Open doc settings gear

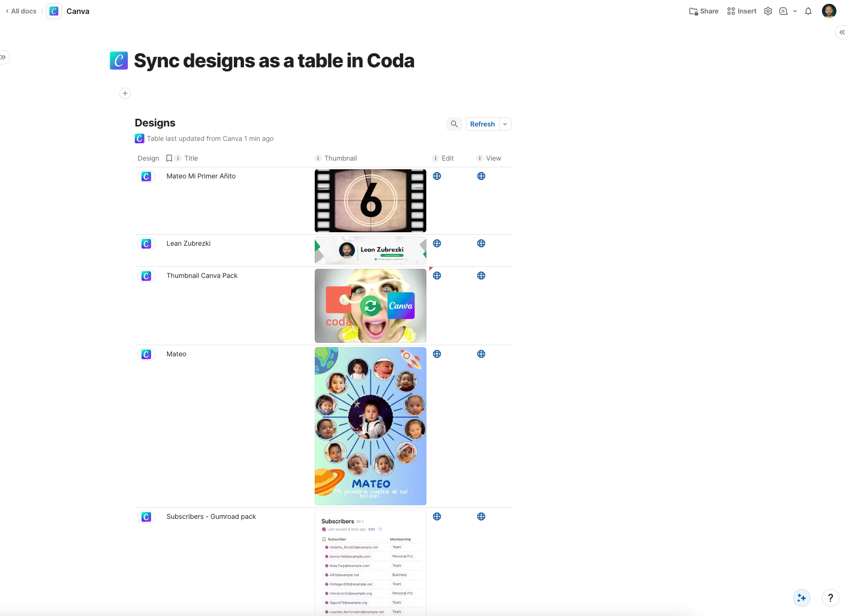(768, 11)
